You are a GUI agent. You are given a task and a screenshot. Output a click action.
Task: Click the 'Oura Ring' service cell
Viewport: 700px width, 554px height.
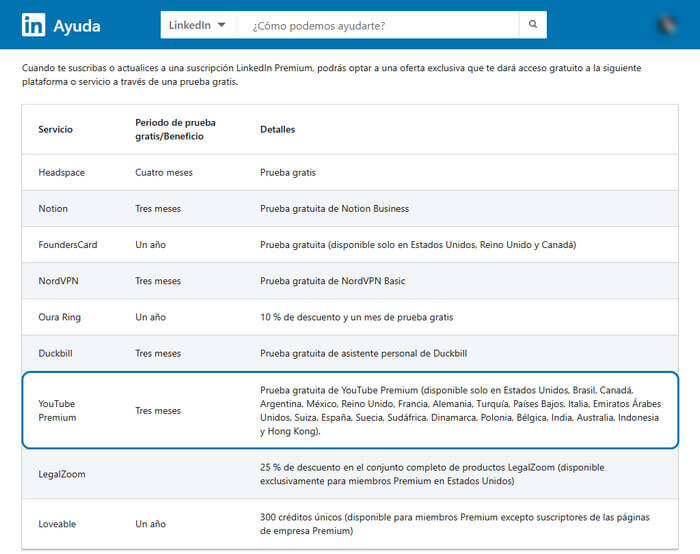59,317
